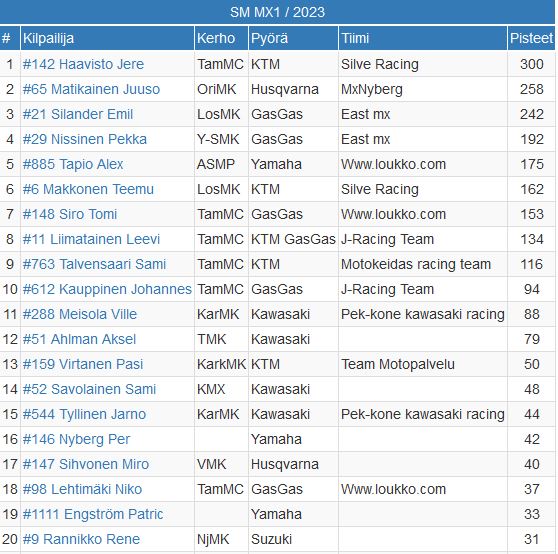Click #885 Tapio Alex link

[73, 164]
